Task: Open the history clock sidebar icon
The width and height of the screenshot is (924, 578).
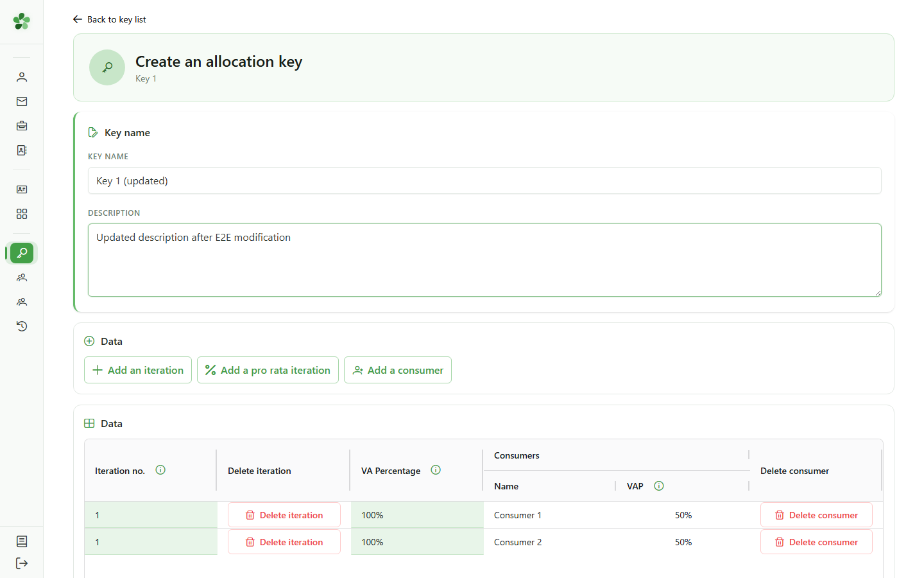Action: (22, 326)
